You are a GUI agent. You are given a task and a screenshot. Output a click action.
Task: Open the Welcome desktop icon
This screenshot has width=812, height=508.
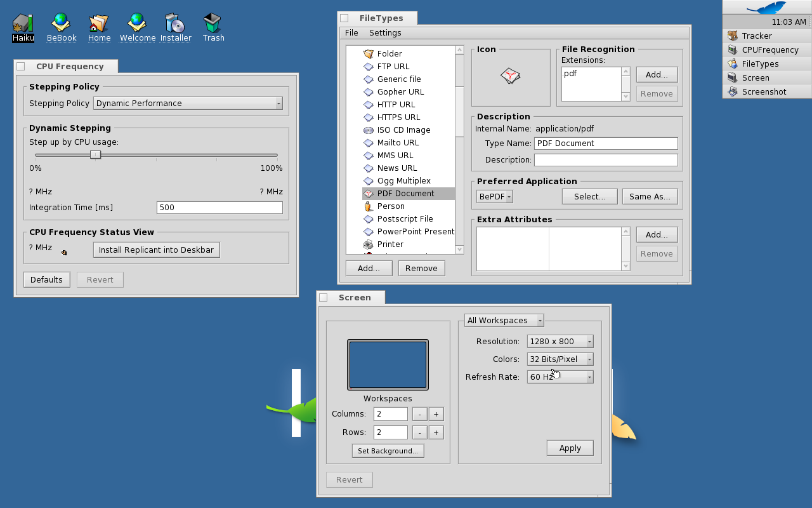coord(137,23)
